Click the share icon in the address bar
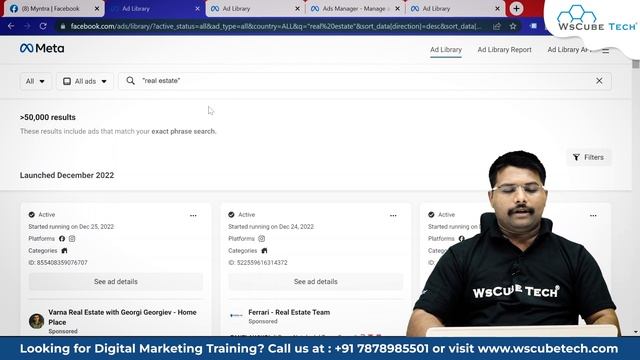Image resolution: width=640 pixels, height=360 pixels. click(497, 26)
